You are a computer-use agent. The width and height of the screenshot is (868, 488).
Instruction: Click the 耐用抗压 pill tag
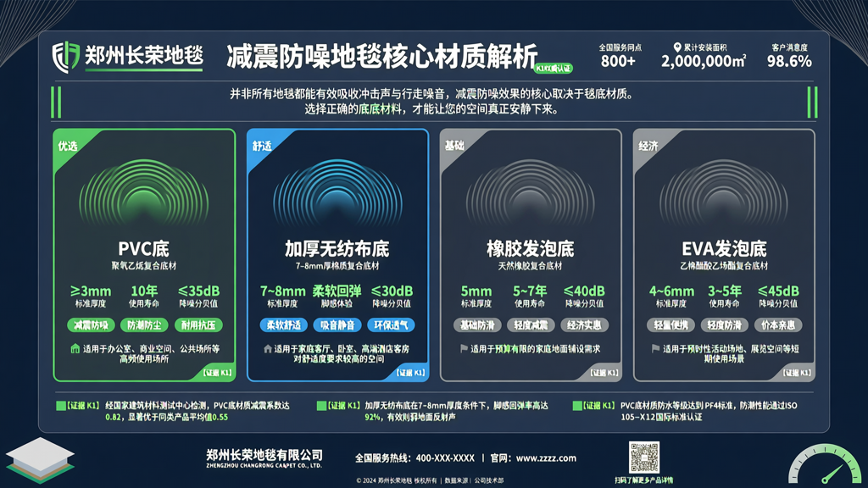(x=198, y=325)
